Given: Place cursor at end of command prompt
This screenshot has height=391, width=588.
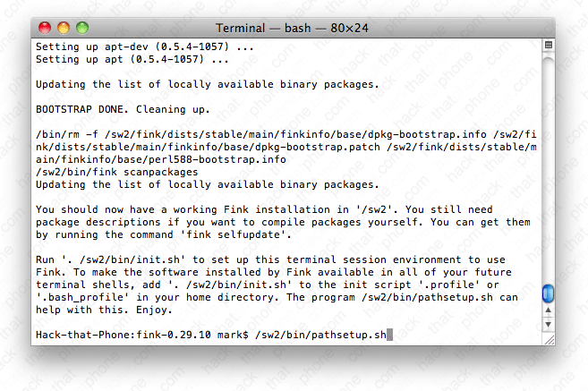Looking at the screenshot, I should (x=390, y=335).
